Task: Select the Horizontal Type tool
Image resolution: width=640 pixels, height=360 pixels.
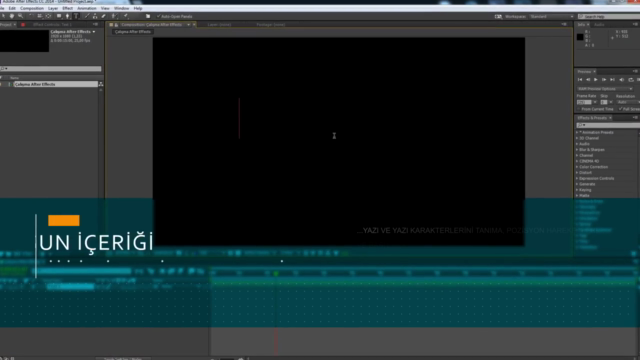Action: (76, 16)
